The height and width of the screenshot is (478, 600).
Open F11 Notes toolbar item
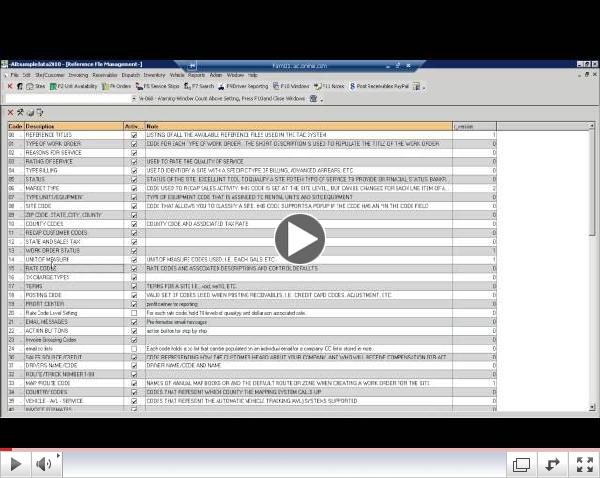[x=329, y=86]
